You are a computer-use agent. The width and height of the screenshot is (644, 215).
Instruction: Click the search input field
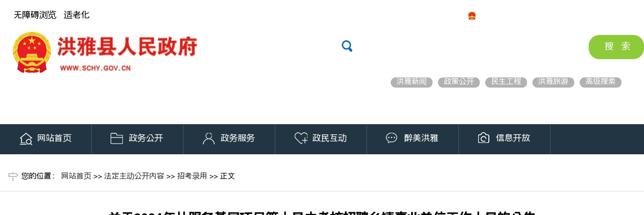[470, 47]
